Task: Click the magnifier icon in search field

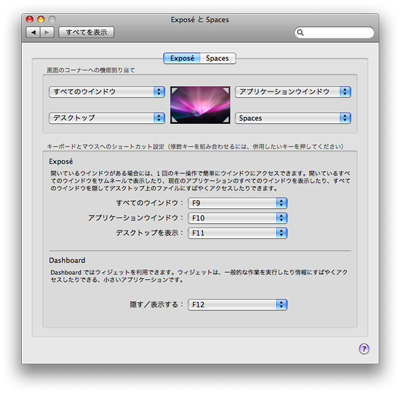Action: (300, 32)
